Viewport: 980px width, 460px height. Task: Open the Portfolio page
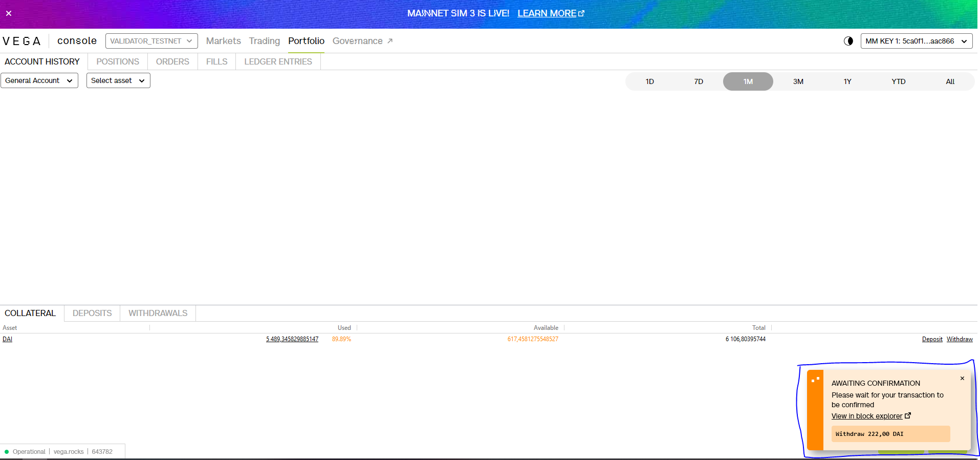pos(306,41)
